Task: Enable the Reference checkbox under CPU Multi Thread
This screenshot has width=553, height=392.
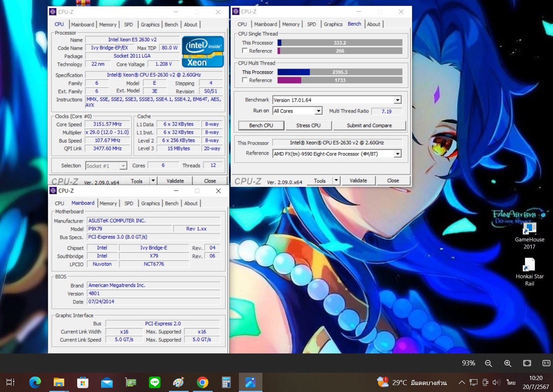Action: pos(245,80)
